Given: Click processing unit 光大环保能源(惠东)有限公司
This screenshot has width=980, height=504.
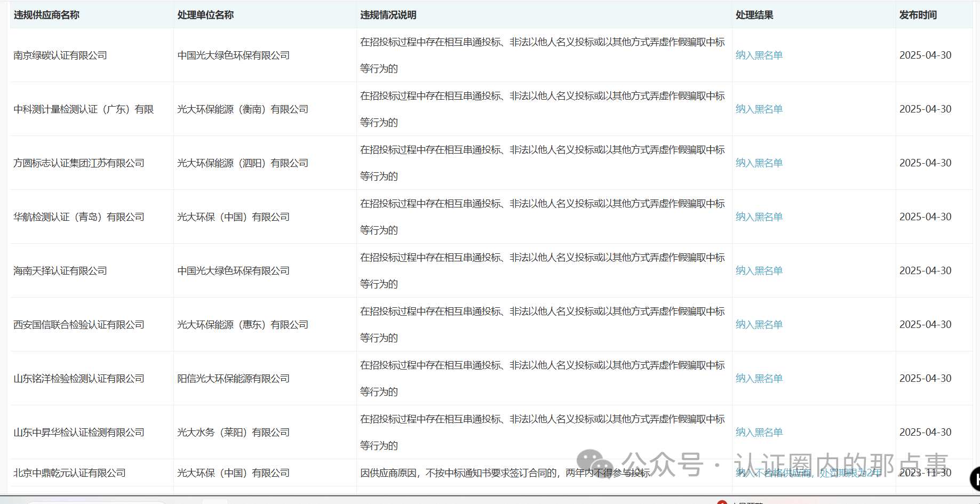Looking at the screenshot, I should click(243, 325).
